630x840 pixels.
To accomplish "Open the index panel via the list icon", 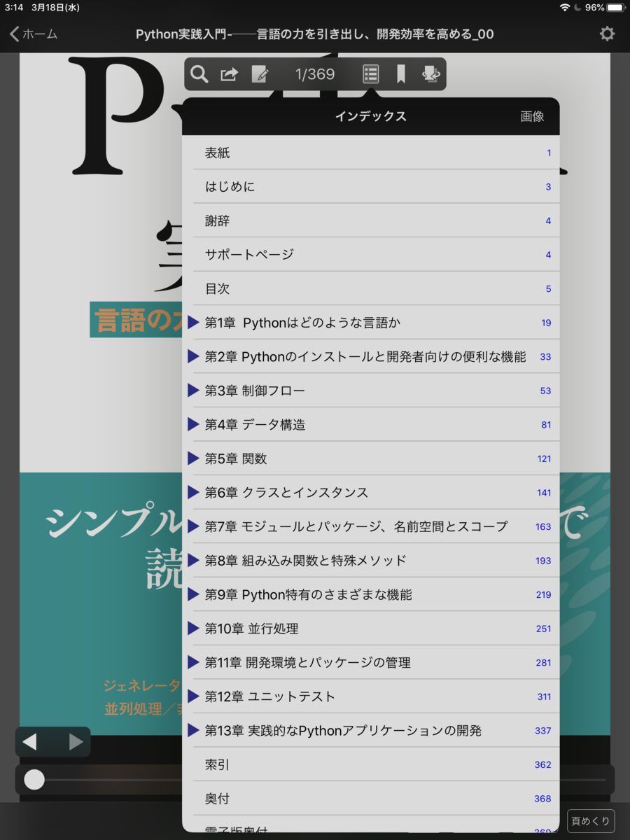I will (x=370, y=73).
